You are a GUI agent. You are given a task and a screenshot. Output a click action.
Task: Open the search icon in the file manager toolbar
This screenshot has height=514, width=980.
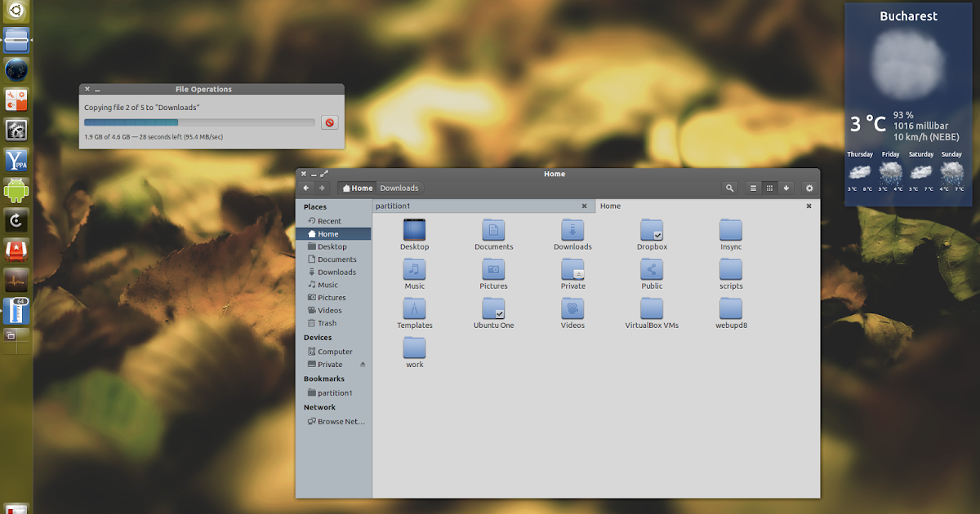point(729,188)
